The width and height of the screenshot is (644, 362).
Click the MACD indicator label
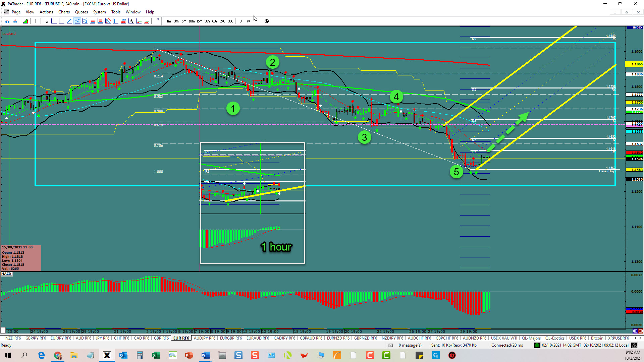6,274
